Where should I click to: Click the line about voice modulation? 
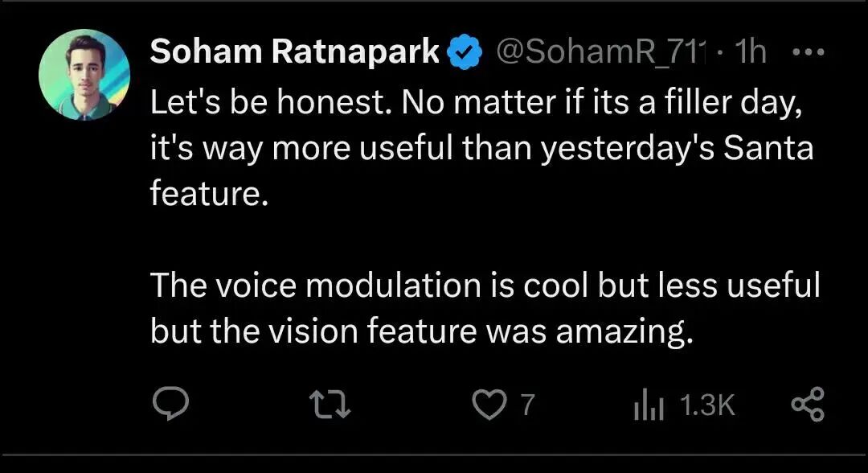(485, 286)
